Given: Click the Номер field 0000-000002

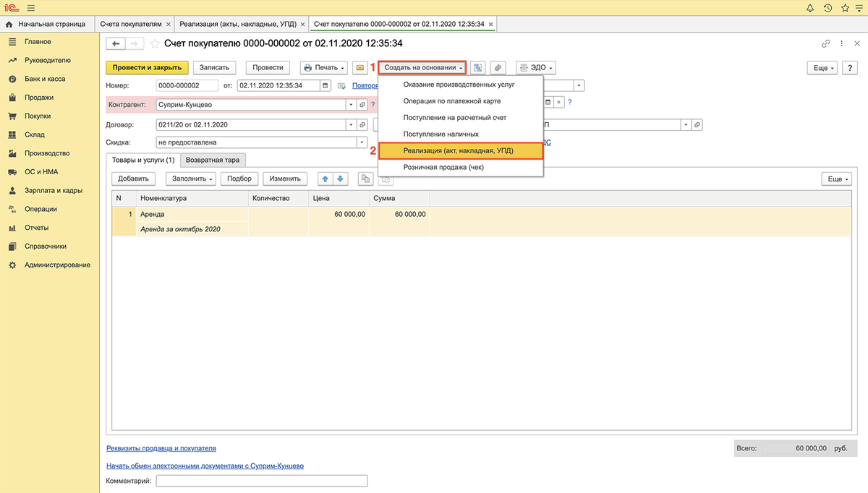Looking at the screenshot, I should pos(187,85).
